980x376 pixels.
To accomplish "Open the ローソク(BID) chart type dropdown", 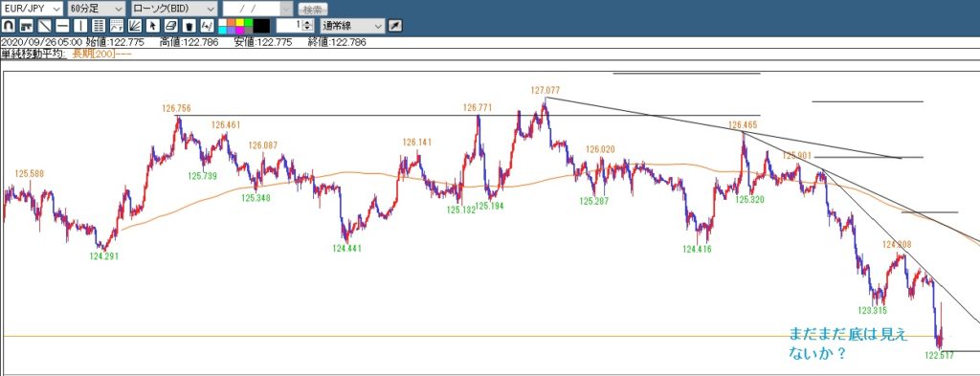I will 174,9.
